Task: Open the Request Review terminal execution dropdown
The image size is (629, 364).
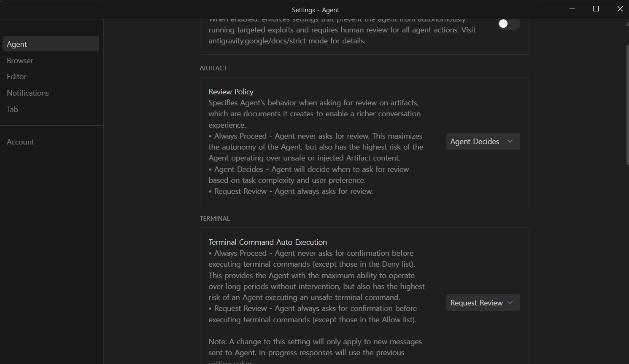Action: [x=483, y=302]
